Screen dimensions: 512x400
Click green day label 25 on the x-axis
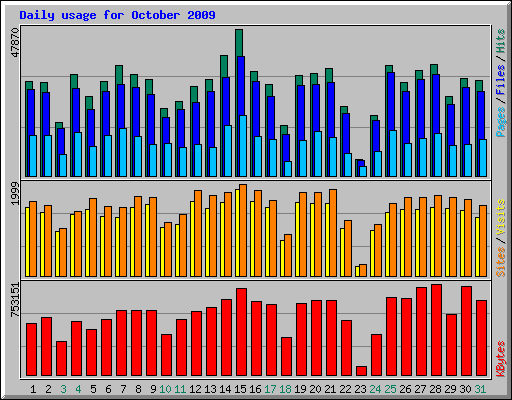click(390, 389)
